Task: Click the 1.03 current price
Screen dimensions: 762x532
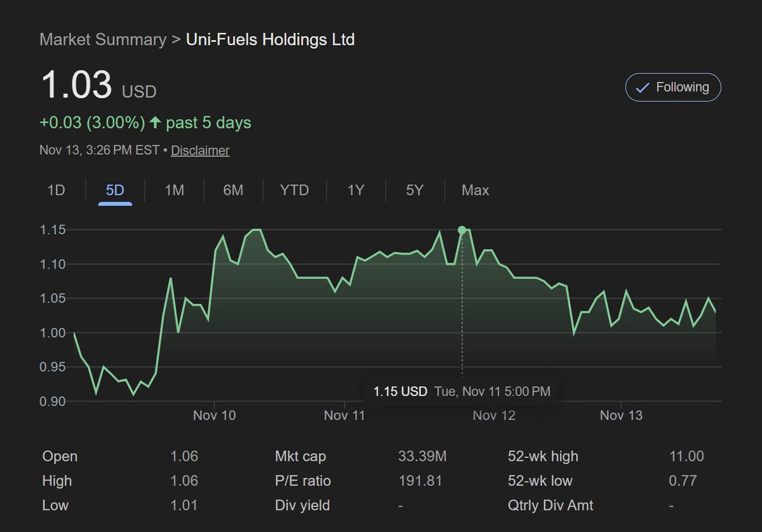Action: (76, 86)
